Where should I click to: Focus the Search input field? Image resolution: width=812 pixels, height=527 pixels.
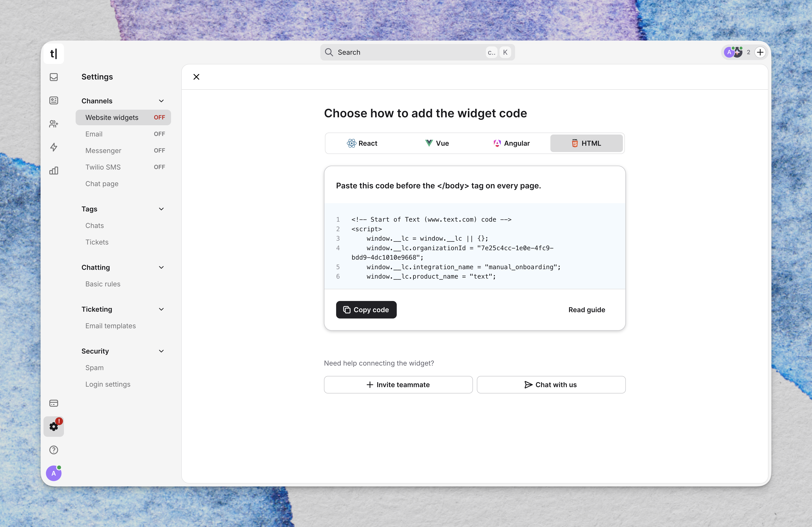pos(417,52)
